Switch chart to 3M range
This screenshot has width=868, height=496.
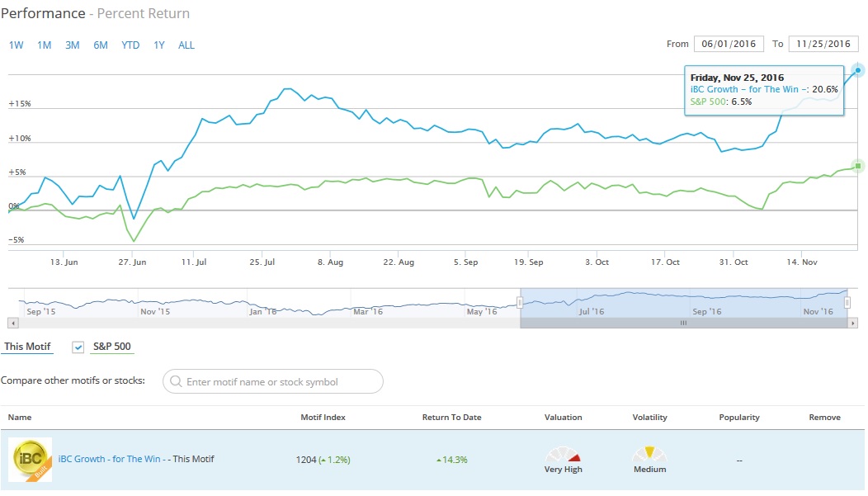[x=73, y=45]
